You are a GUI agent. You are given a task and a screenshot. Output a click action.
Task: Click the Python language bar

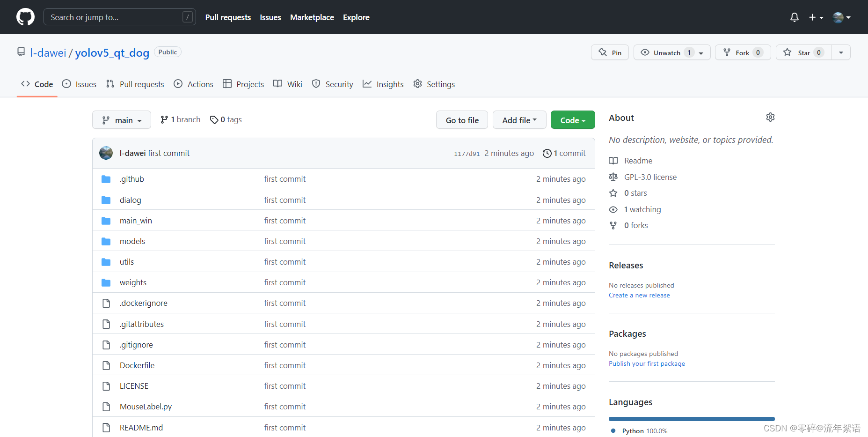click(x=692, y=419)
